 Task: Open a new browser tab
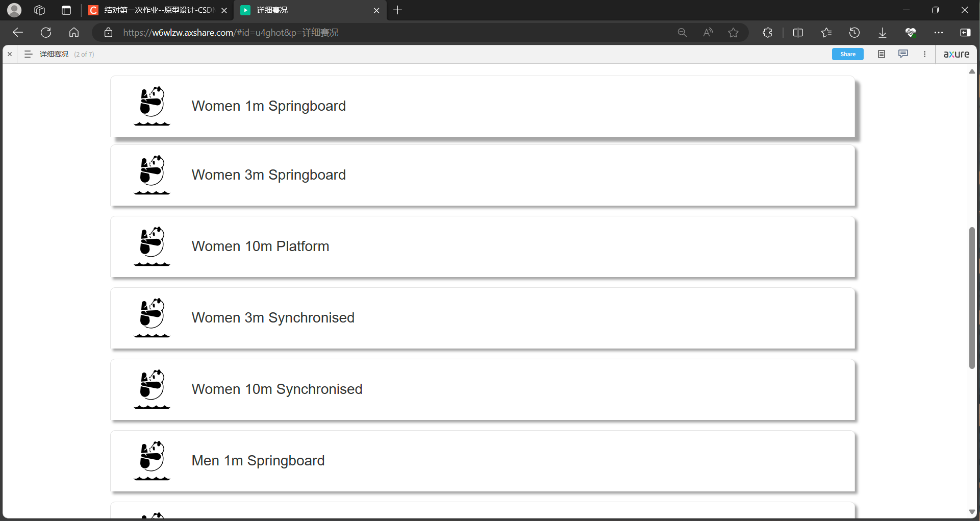click(398, 10)
